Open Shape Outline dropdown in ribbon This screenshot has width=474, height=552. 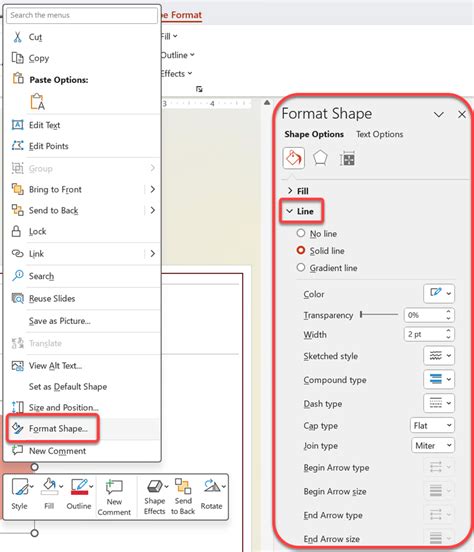[x=178, y=55]
